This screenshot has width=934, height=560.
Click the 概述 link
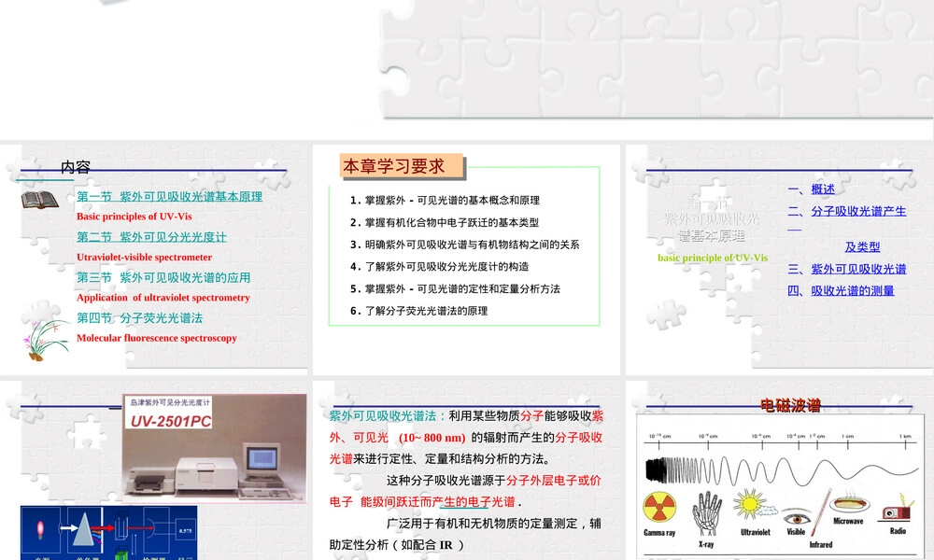coord(823,189)
